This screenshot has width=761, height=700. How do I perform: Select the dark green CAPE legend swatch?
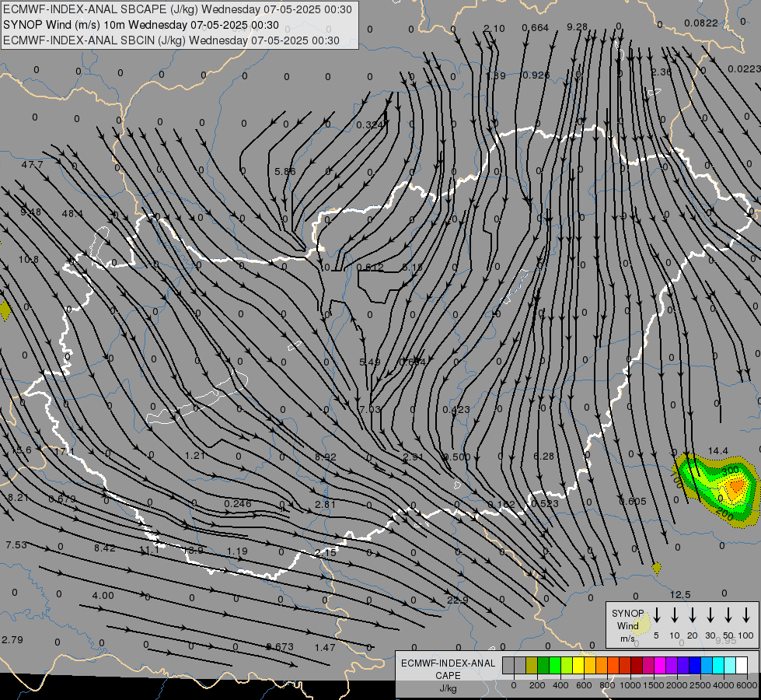pos(543,666)
